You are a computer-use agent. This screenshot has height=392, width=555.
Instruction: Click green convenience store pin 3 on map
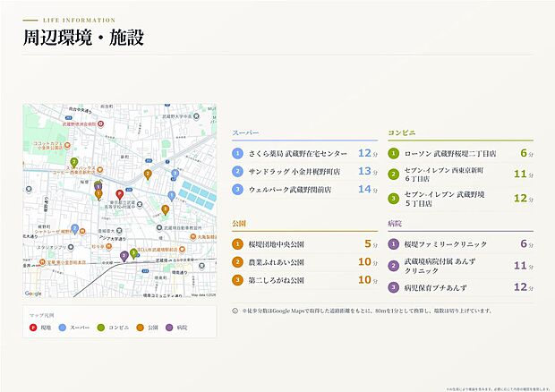pyautogui.click(x=133, y=253)
